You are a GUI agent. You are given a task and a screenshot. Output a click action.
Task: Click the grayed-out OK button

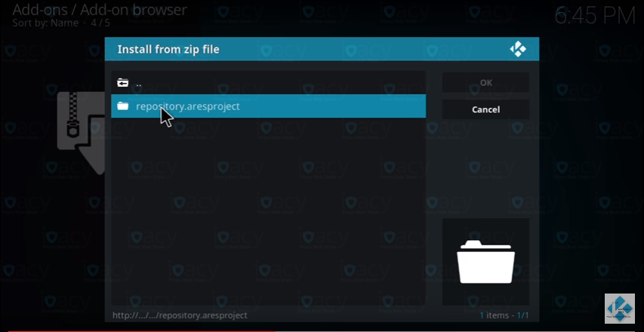pyautogui.click(x=486, y=83)
